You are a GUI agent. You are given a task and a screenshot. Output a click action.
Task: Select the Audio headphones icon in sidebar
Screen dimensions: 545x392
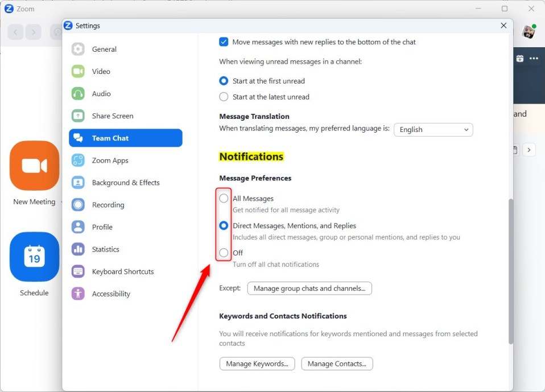click(x=78, y=93)
